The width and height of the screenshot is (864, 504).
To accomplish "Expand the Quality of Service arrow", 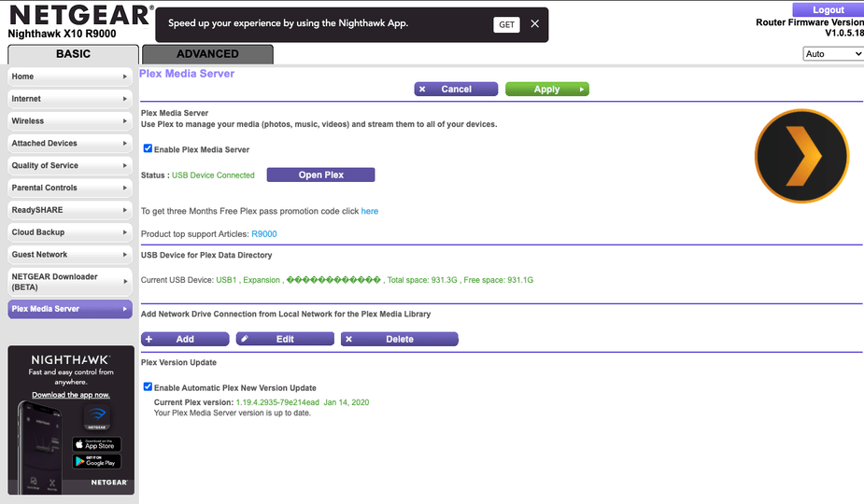I will coord(125,165).
